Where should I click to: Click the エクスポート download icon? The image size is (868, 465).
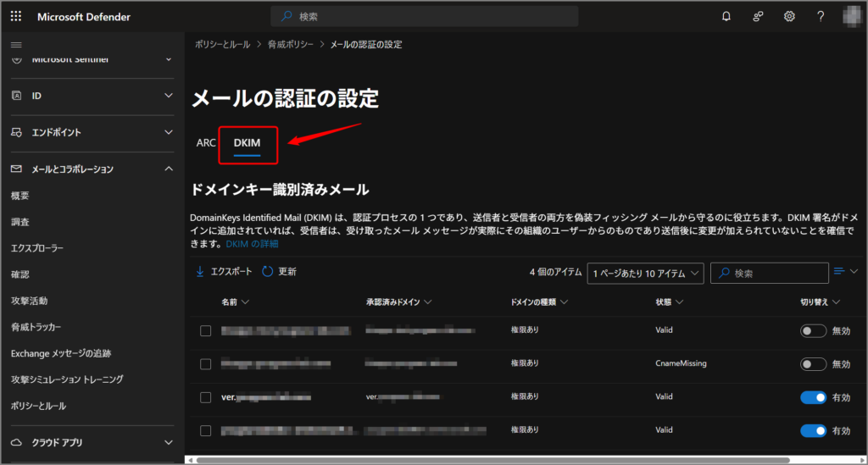(200, 272)
